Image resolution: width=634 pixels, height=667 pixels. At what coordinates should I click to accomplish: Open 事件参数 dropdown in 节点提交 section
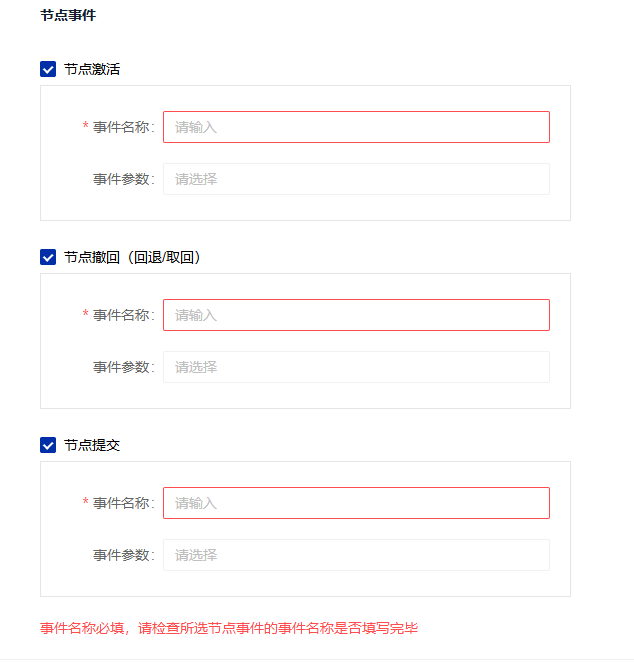tap(356, 555)
